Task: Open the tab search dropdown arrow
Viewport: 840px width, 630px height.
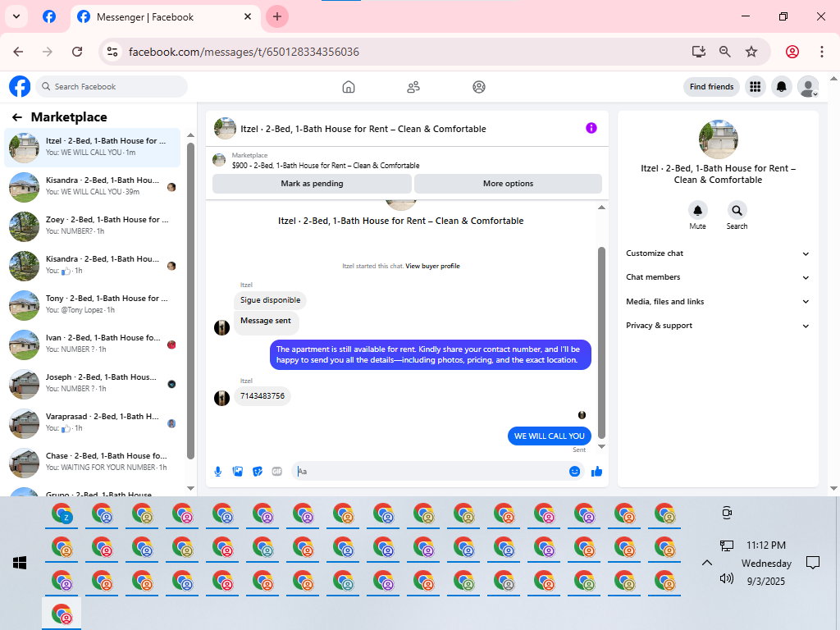Action: [16, 16]
